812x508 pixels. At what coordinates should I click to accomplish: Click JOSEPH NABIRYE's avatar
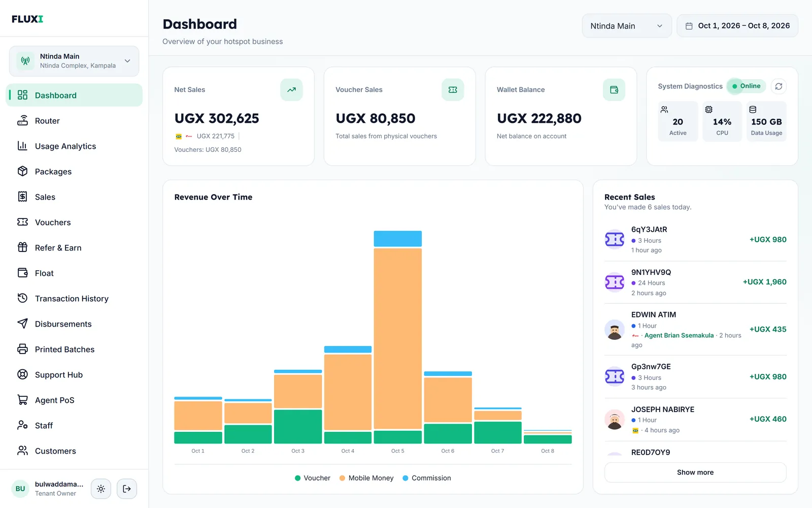[615, 420]
